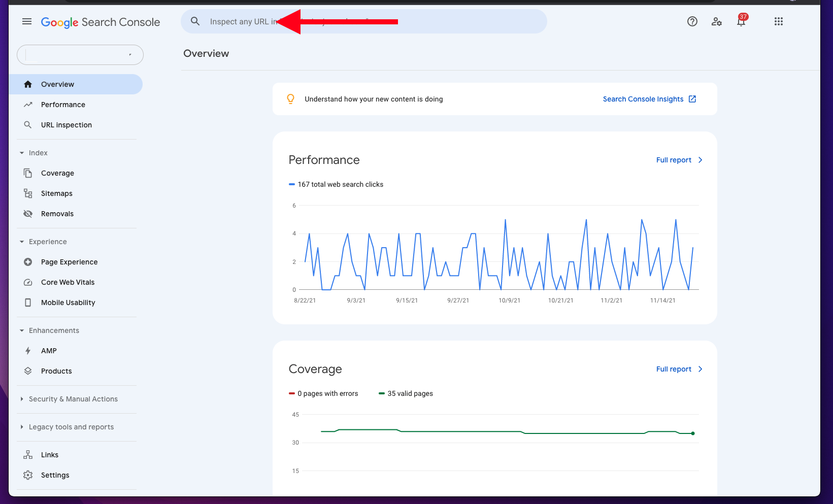This screenshot has width=833, height=504.
Task: Open Coverage Full report link
Action: (x=674, y=369)
